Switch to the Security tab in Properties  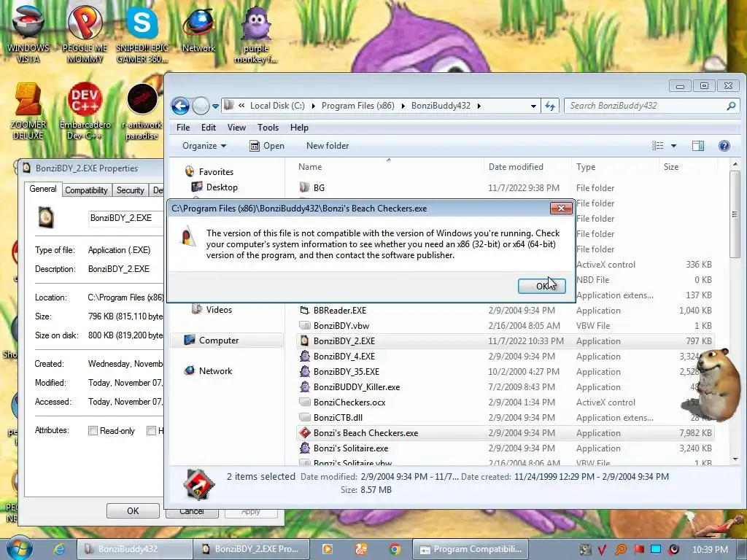tap(130, 190)
